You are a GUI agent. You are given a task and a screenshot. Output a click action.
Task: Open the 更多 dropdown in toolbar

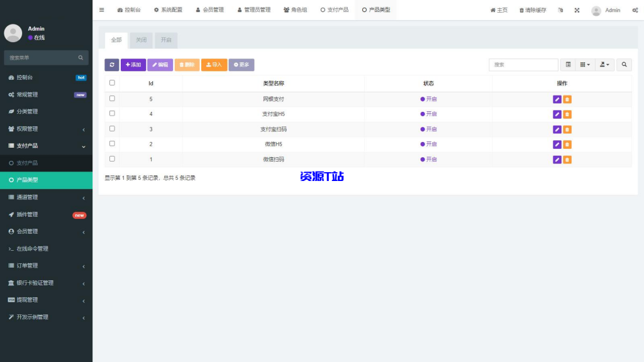(x=241, y=65)
